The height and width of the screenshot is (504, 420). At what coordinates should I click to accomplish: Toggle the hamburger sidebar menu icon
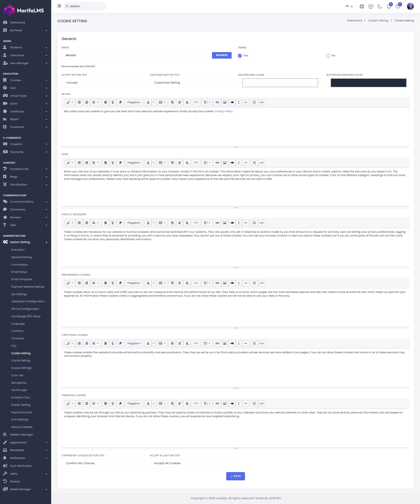point(59,6)
